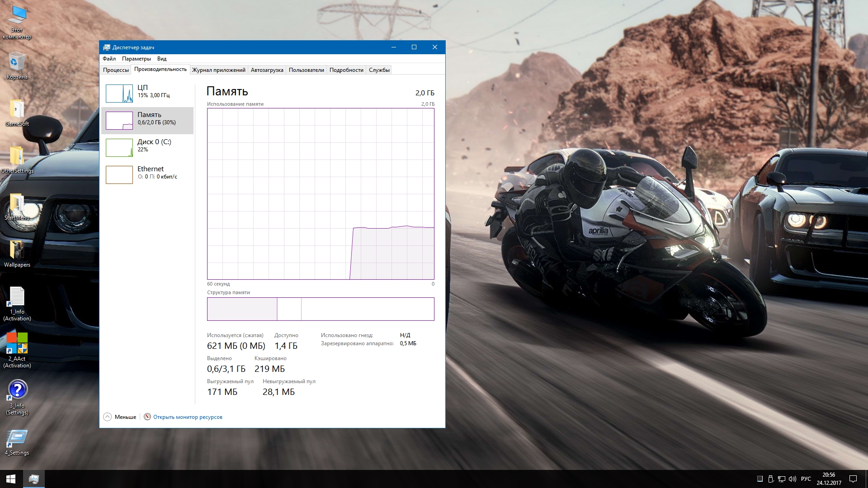Click the volume speaker tray icon
Viewport: 868px width, 488px height.
[x=793, y=479]
